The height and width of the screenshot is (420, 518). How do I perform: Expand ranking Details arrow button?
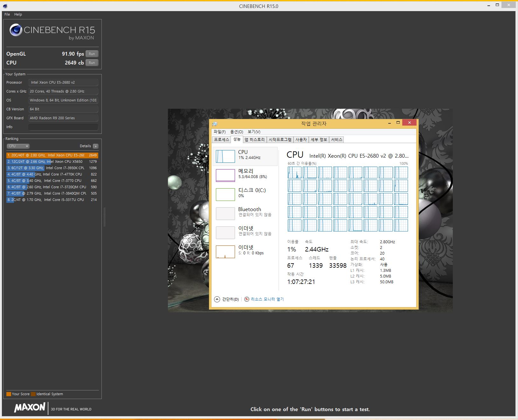[96, 146]
